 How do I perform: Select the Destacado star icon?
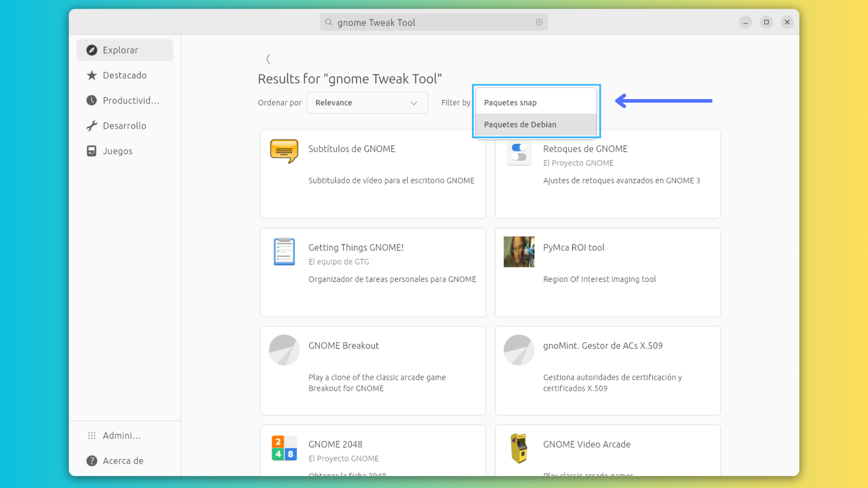[92, 75]
